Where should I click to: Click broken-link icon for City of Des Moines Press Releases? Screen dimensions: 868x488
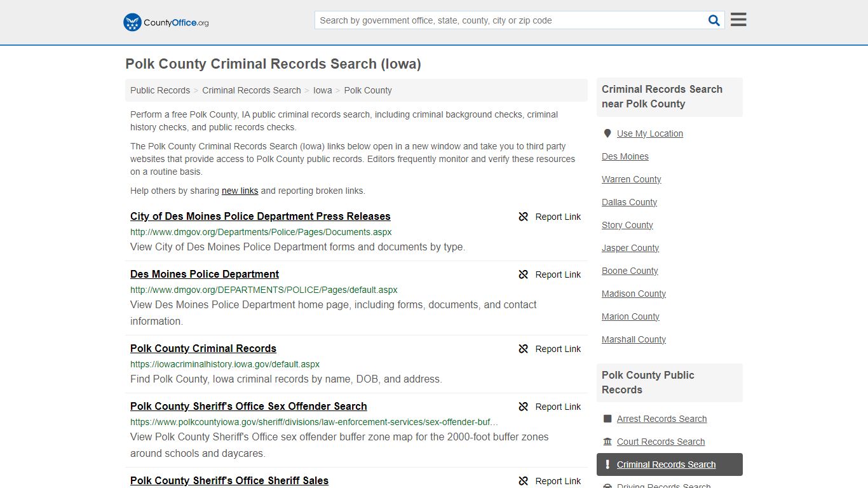524,217
